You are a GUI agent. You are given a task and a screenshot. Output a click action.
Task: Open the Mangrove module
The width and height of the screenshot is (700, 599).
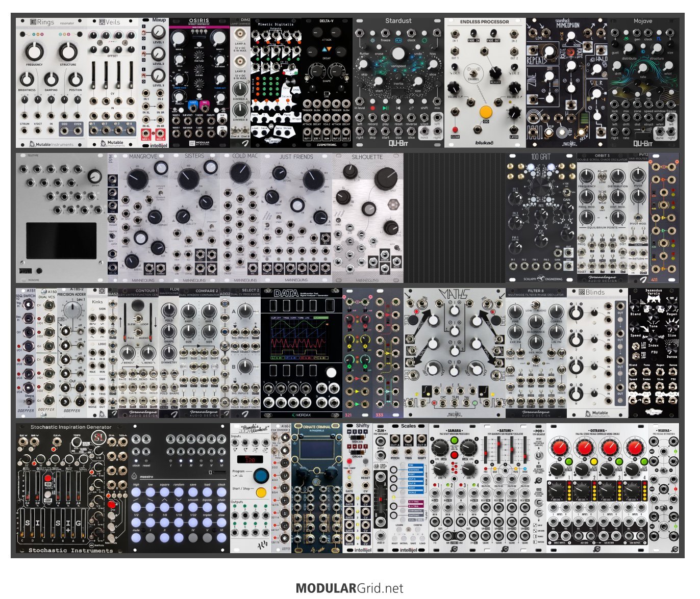[143, 218]
